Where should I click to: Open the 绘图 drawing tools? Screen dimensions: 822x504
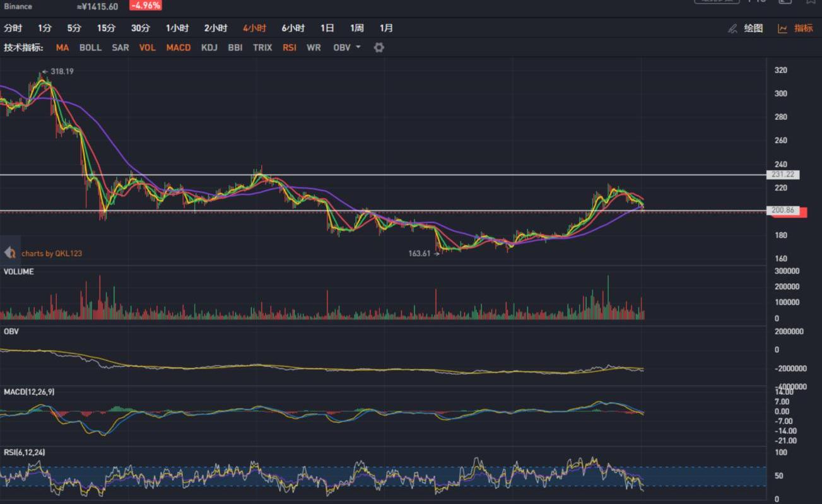[x=753, y=28]
